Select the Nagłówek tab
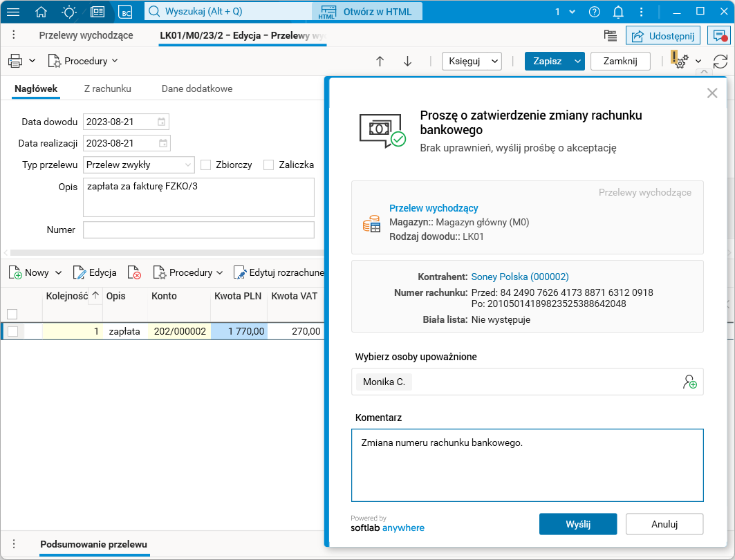Image resolution: width=735 pixels, height=560 pixels. 36,88
